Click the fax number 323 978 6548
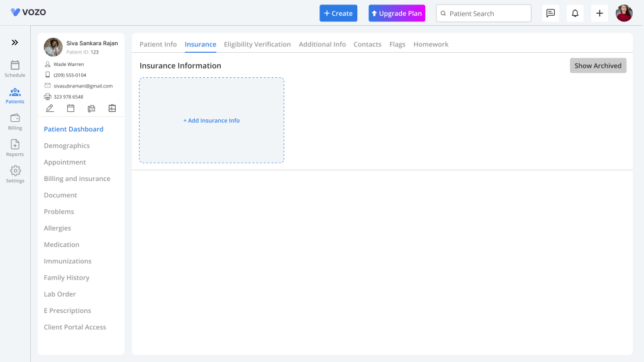 68,97
